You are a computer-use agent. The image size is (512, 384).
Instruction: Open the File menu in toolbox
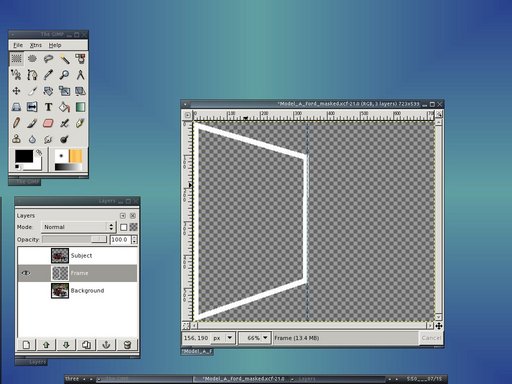point(18,45)
